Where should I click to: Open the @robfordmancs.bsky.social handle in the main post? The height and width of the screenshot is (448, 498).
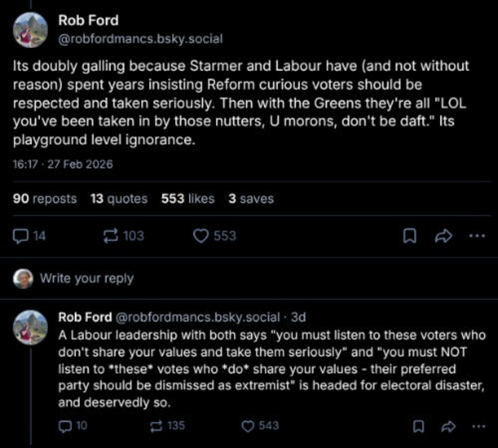click(x=140, y=39)
